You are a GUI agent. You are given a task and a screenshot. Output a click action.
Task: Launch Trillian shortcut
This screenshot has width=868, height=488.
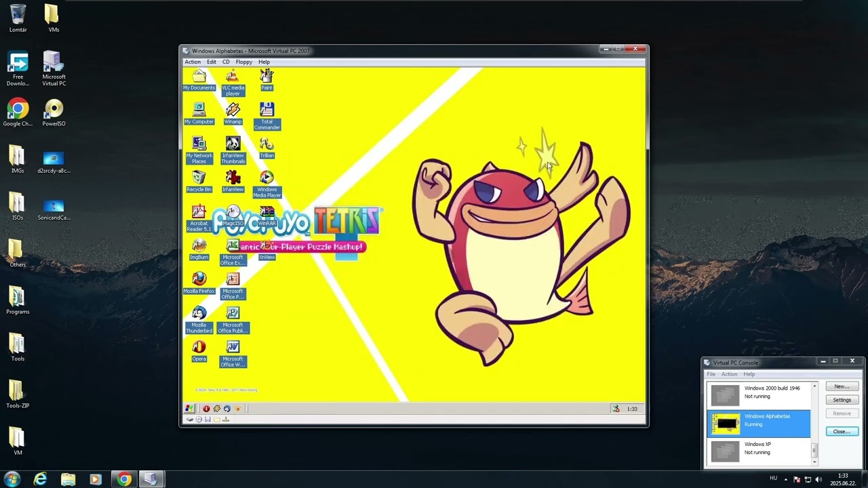pyautogui.click(x=267, y=148)
